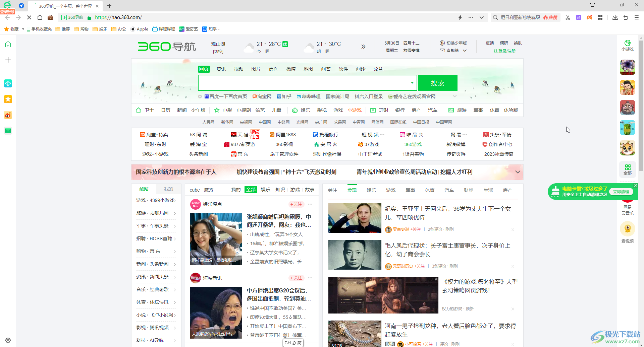Viewport: 644px width, 347px height.
Task: Expand 游戏·4399小游戏 row arrow
Action: 175,201
